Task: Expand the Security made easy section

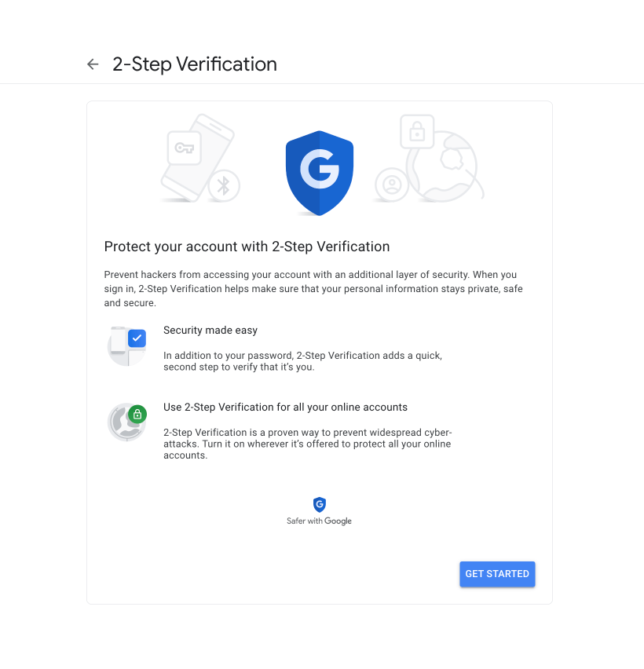Action: pyautogui.click(x=210, y=330)
